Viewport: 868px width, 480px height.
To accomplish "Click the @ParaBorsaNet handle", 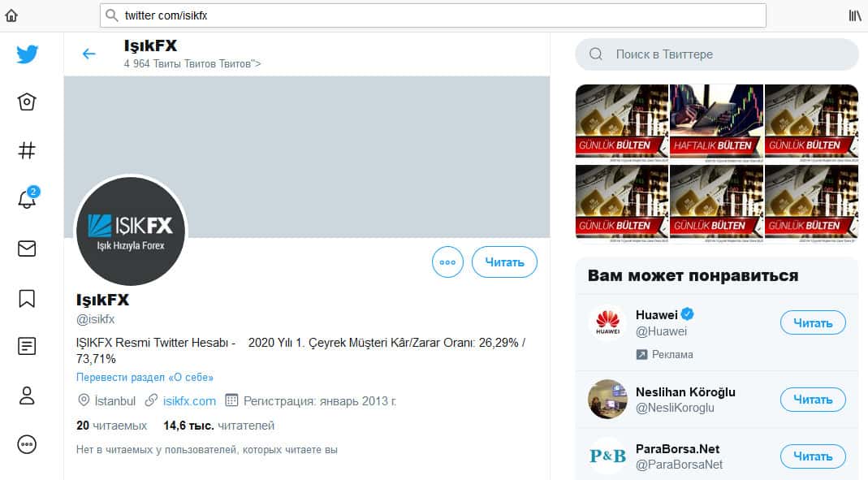I will [680, 465].
